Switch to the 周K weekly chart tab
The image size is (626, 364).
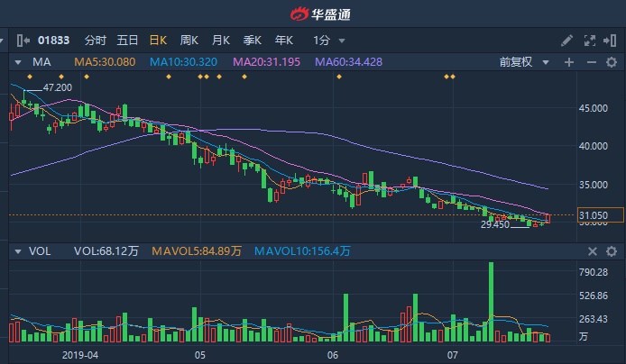(189, 41)
